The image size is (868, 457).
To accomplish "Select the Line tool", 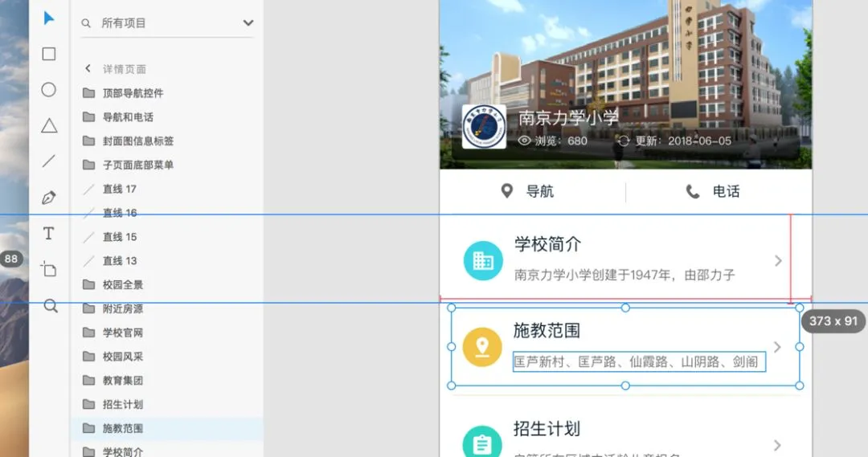I will (x=49, y=161).
